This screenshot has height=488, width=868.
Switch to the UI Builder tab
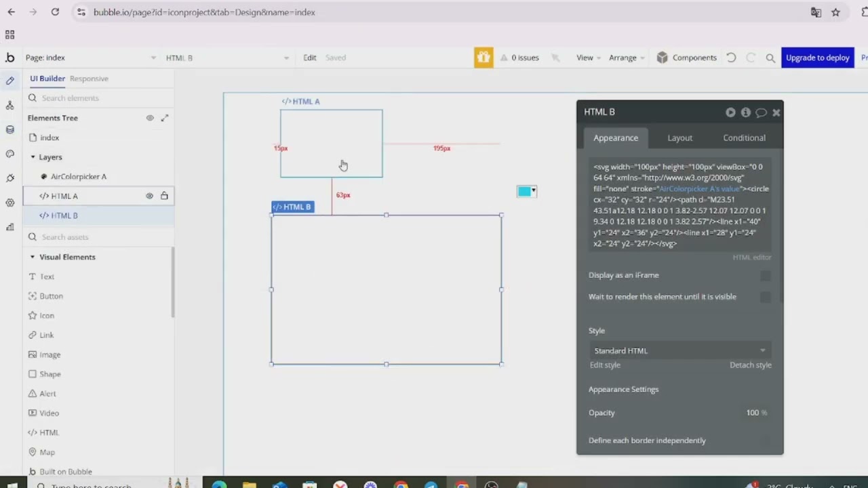(x=47, y=79)
